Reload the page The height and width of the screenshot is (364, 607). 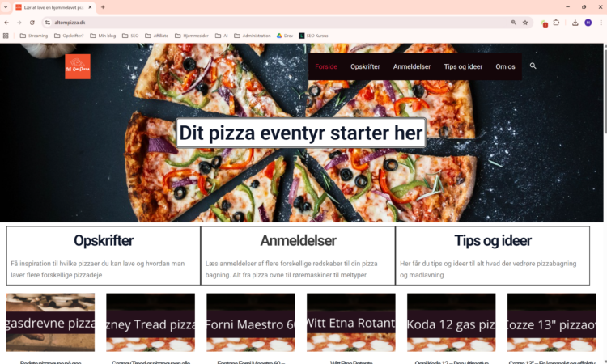pyautogui.click(x=32, y=23)
